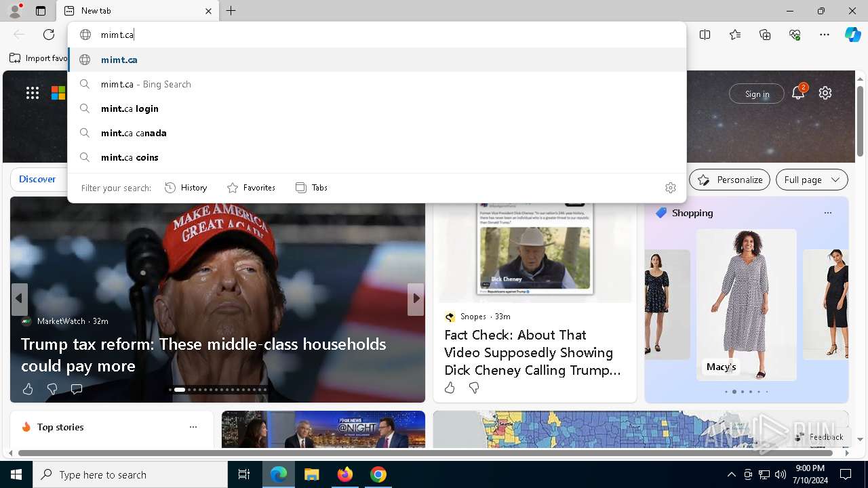Open Fact Check Dick Cheney article
The image size is (868, 488).
532,352
